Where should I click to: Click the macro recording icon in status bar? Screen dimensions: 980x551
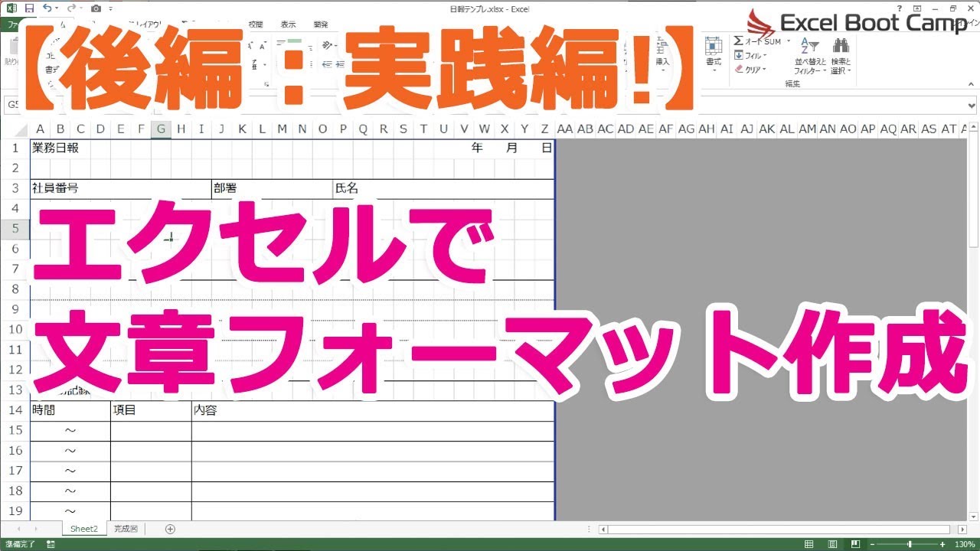pos(51,545)
